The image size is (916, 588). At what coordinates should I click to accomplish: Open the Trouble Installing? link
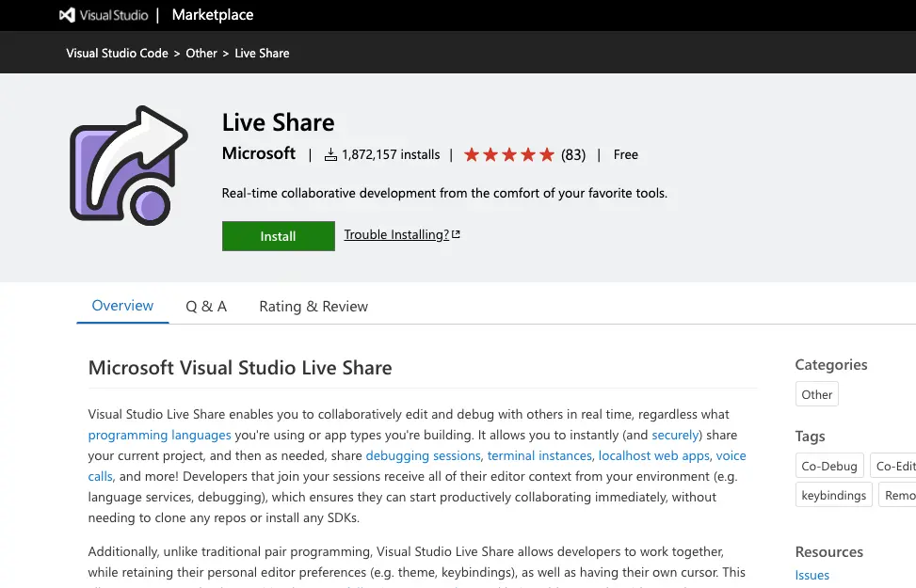396,234
